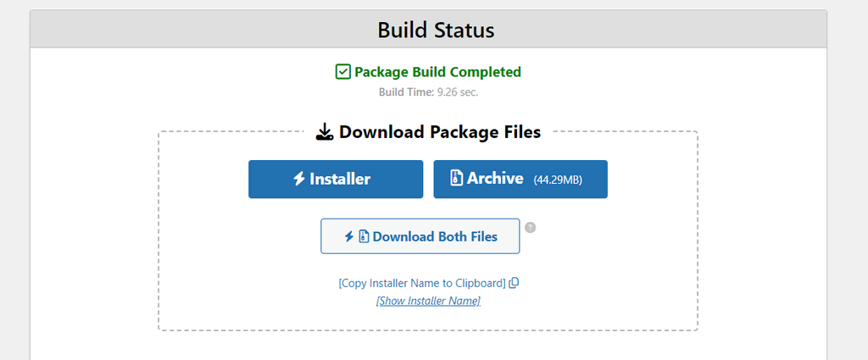The height and width of the screenshot is (360, 868).
Task: Download the Installer file
Action: 335,179
